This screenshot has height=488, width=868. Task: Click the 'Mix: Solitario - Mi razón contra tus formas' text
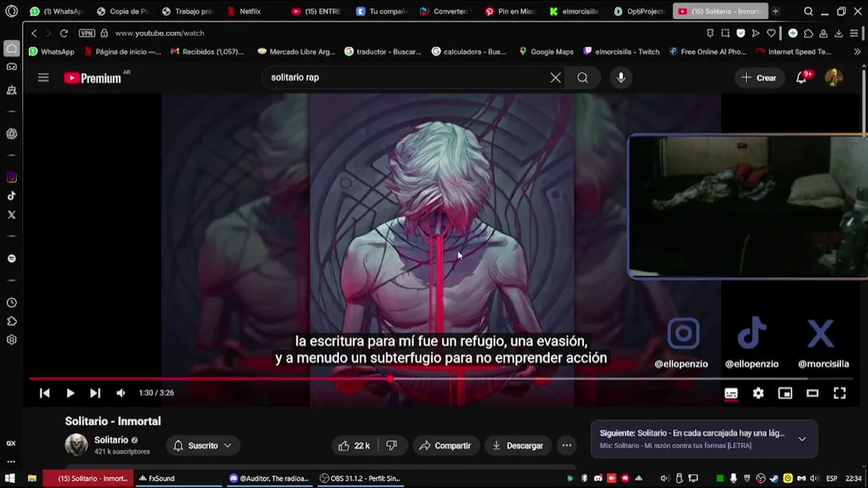coord(675,445)
